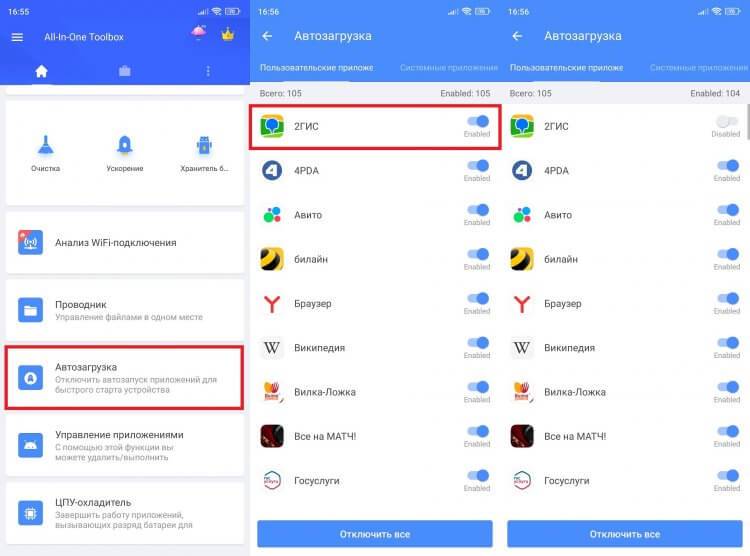
Task: Switch off Авито autostart in middle list
Action: tap(478, 210)
